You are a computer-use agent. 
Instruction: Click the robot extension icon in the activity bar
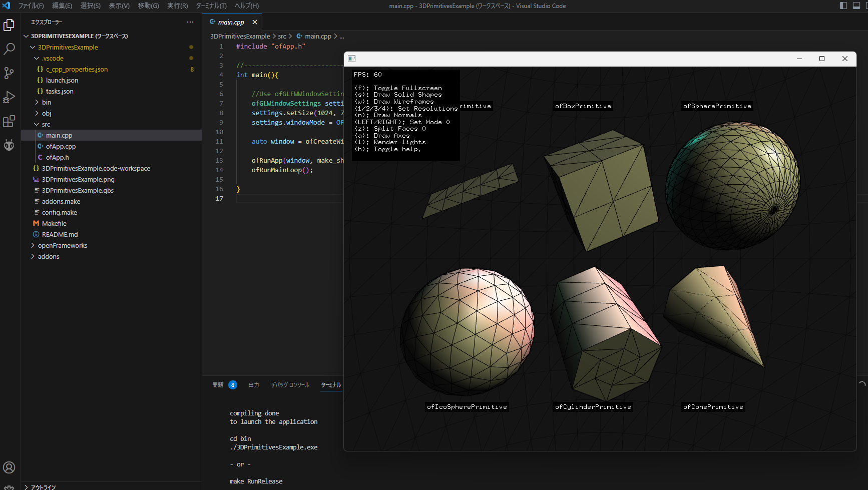point(9,145)
